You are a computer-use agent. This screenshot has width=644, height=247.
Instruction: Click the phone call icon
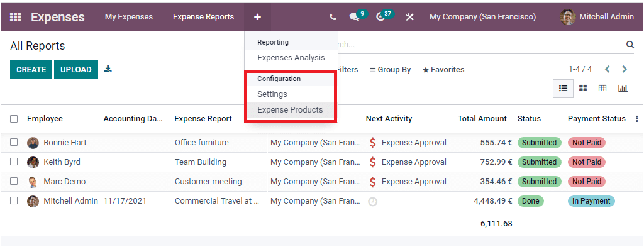pos(333,17)
